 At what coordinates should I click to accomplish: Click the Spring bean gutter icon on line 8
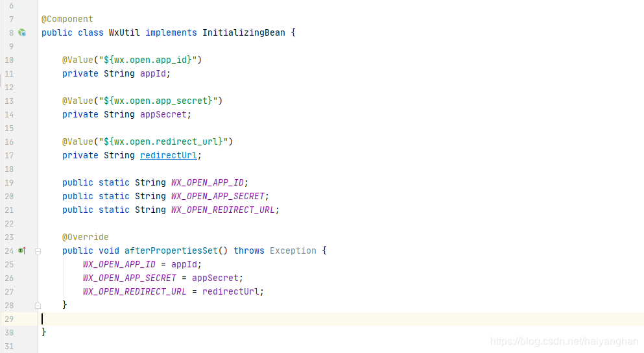pyautogui.click(x=22, y=32)
